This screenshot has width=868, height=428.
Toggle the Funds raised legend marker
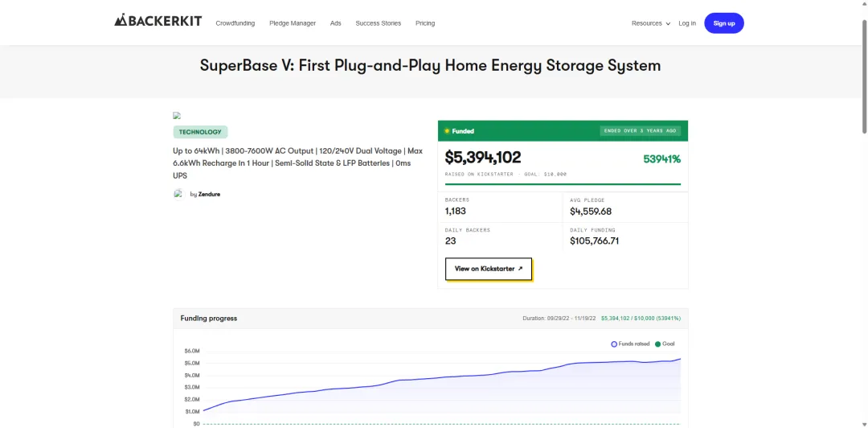tap(614, 344)
